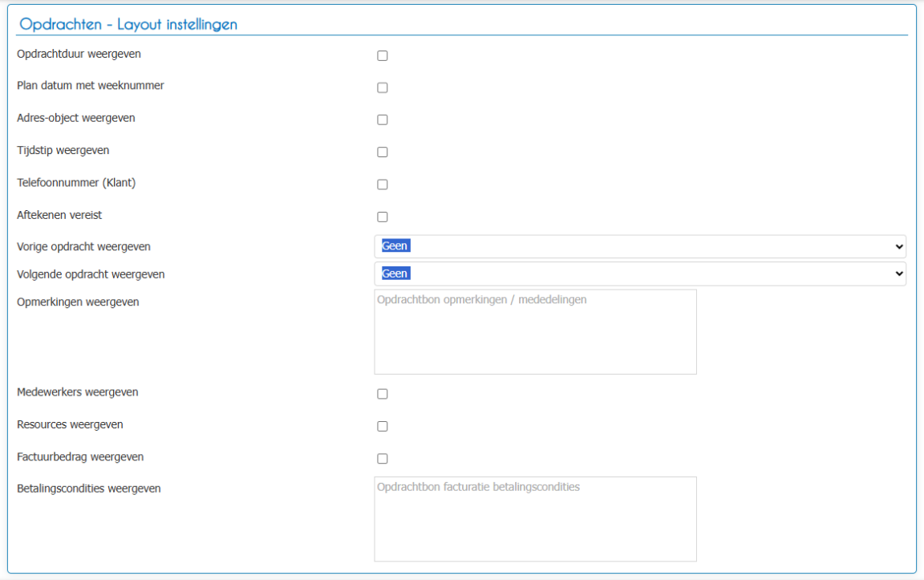924x580 pixels.
Task: Open the Volgende opdracht weergeven dropdown
Action: [x=640, y=274]
